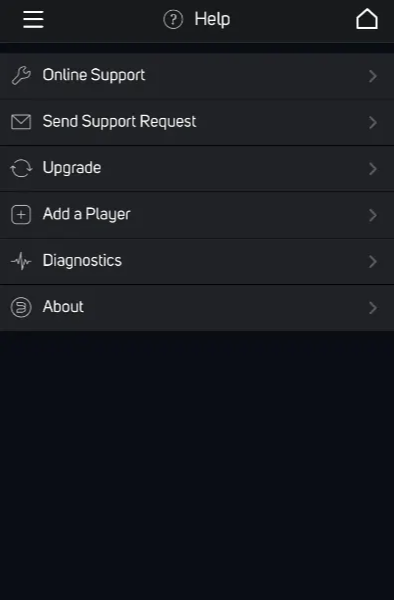
Task: Click the pulse waveform Diagnostics icon
Action: click(21, 261)
